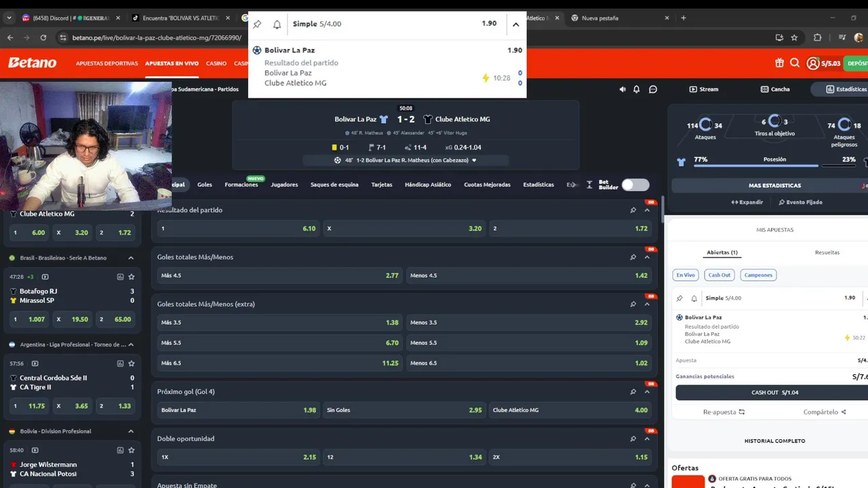This screenshot has height=488, width=868.
Task: Collapse Argentina Liga Profesional in sidebar
Action: click(x=131, y=344)
